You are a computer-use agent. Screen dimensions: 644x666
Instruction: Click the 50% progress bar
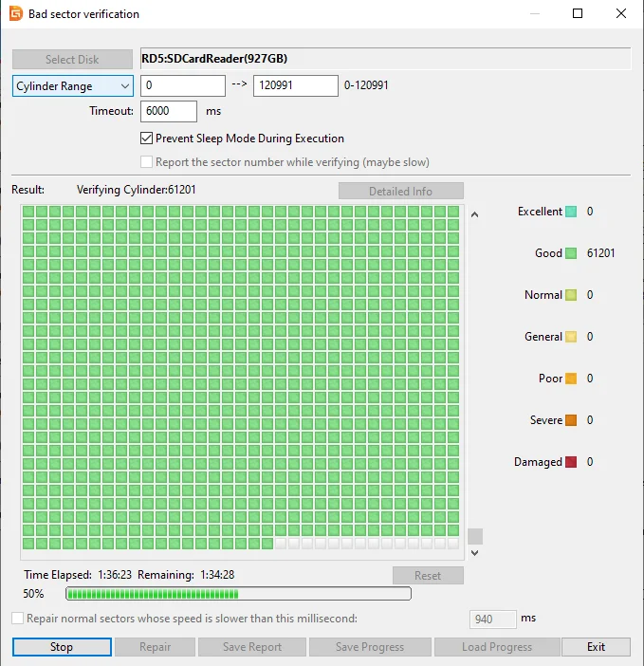(x=239, y=593)
